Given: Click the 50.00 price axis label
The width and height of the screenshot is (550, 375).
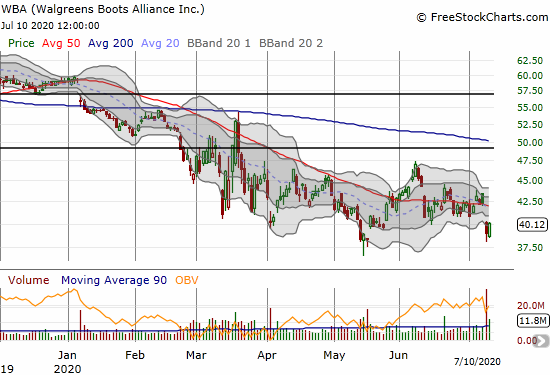Looking at the screenshot, I should 530,142.
